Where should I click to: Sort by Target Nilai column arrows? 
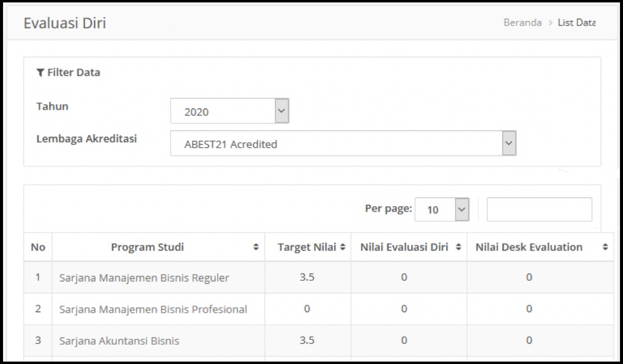point(343,247)
